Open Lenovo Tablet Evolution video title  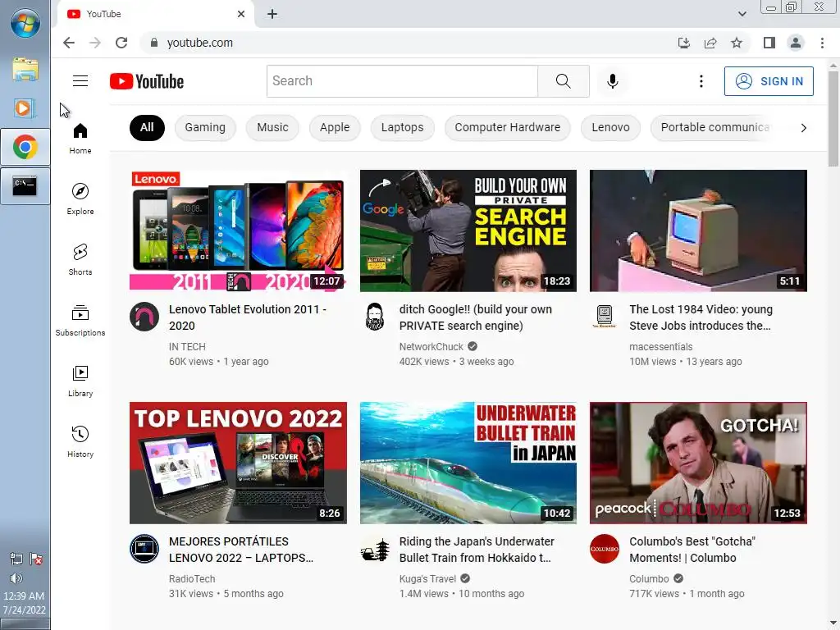pos(248,317)
